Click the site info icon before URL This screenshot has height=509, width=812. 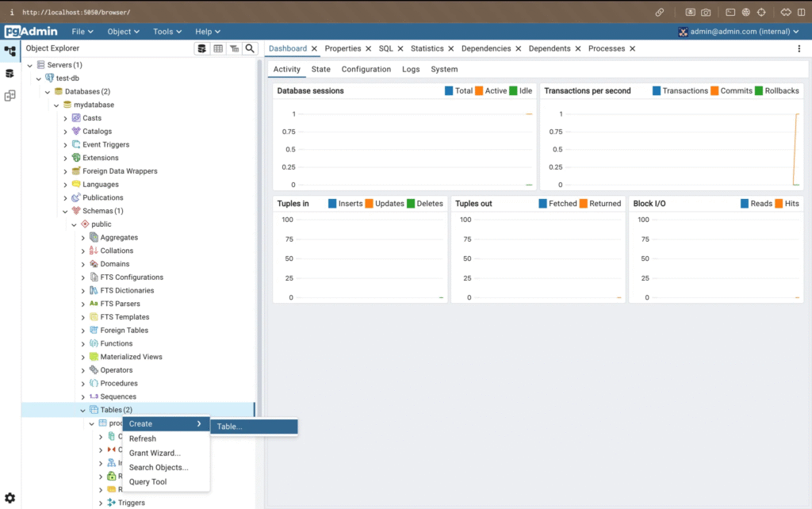coord(11,12)
